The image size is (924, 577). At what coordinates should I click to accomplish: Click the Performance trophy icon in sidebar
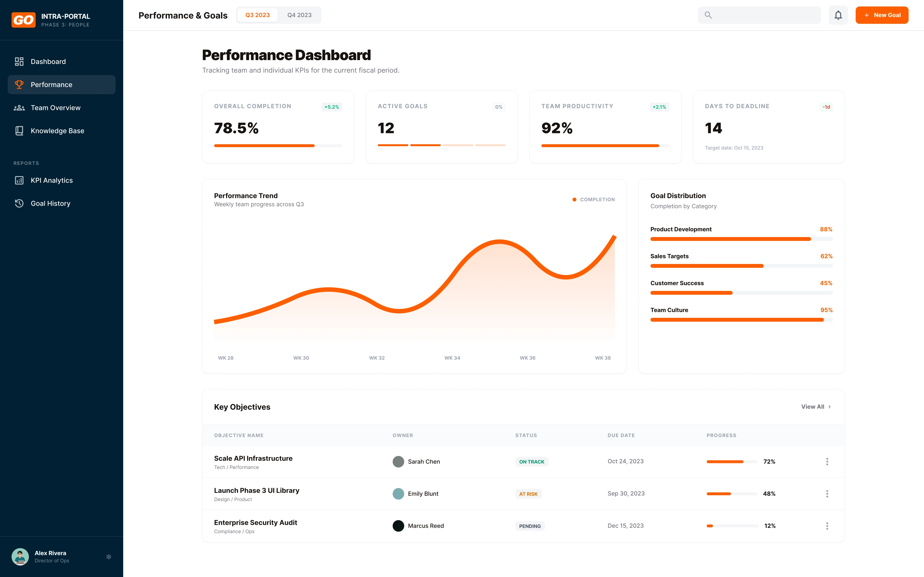tap(19, 84)
